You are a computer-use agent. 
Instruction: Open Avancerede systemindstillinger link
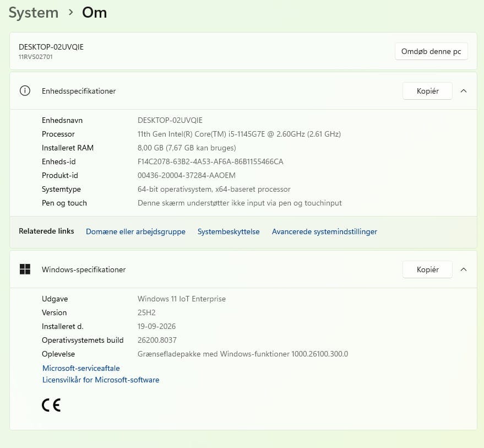[x=324, y=232]
